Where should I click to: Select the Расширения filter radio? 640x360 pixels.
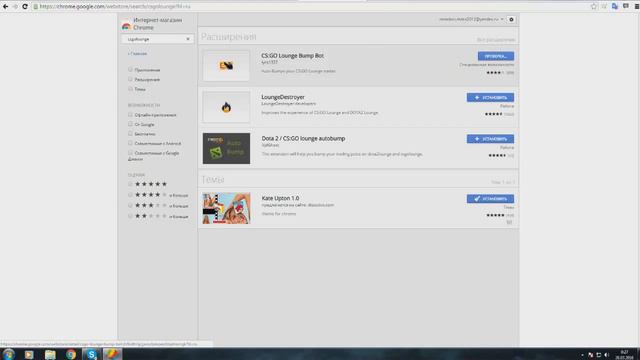131,79
